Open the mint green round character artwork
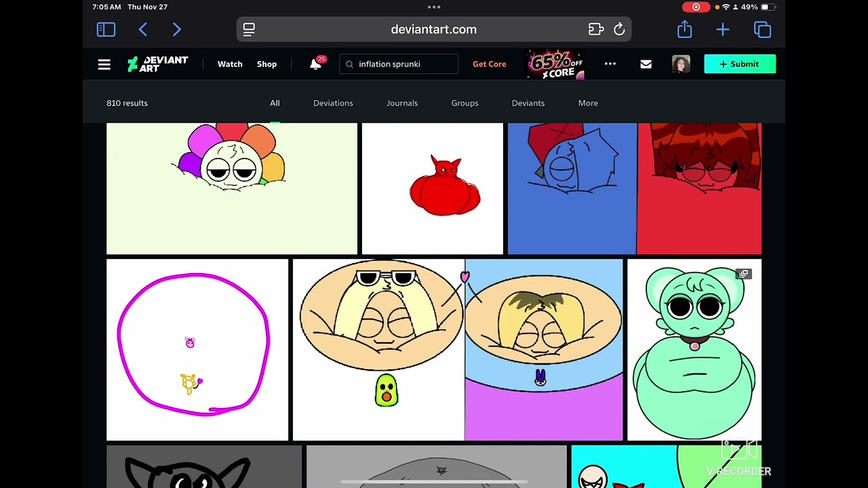 click(x=694, y=350)
